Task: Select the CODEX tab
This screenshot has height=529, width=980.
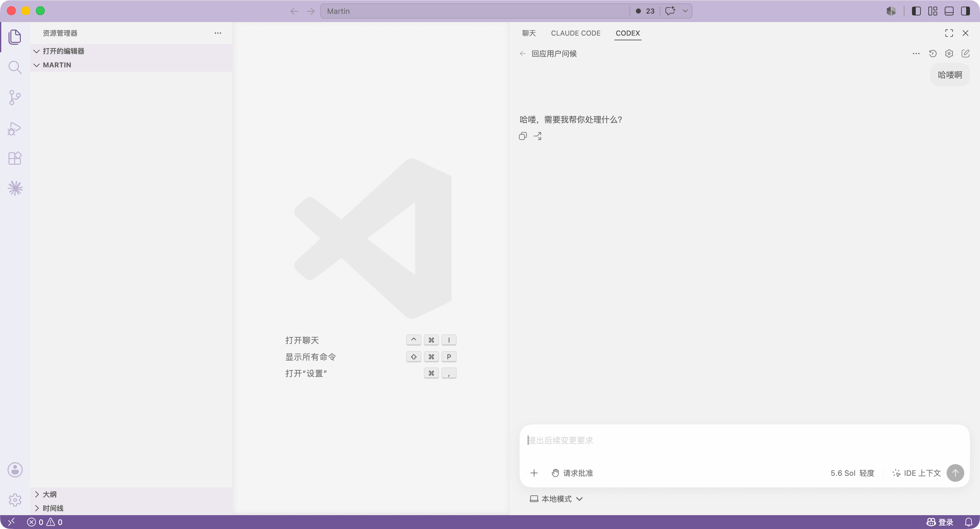Action: tap(628, 33)
